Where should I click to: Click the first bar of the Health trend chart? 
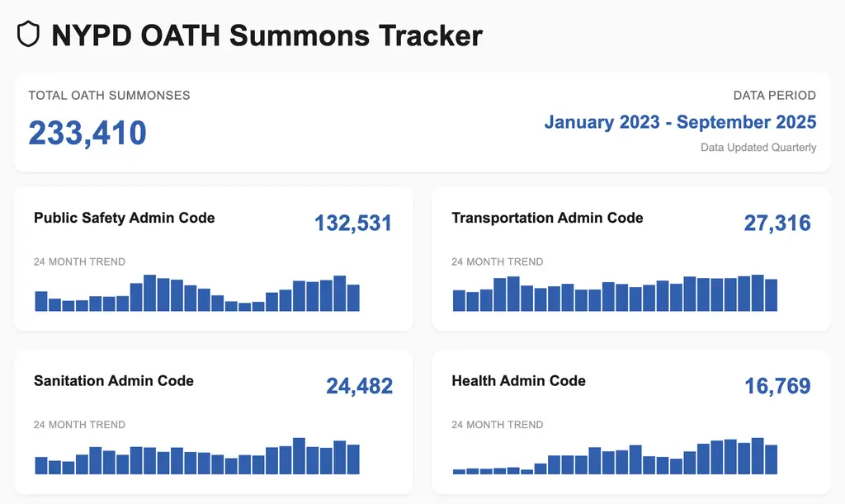click(459, 471)
